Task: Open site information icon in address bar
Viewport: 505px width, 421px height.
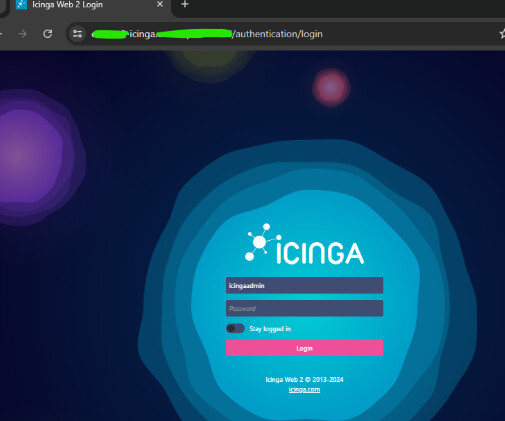Action: pyautogui.click(x=77, y=34)
